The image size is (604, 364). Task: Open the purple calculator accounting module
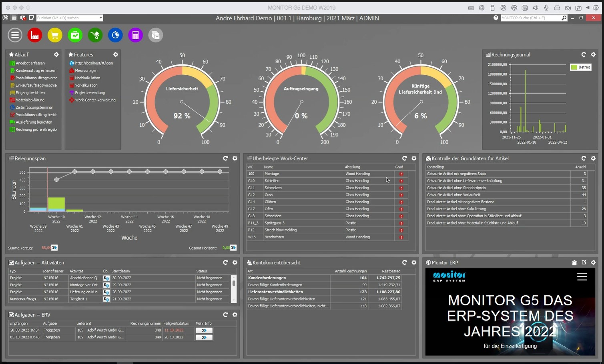[135, 35]
